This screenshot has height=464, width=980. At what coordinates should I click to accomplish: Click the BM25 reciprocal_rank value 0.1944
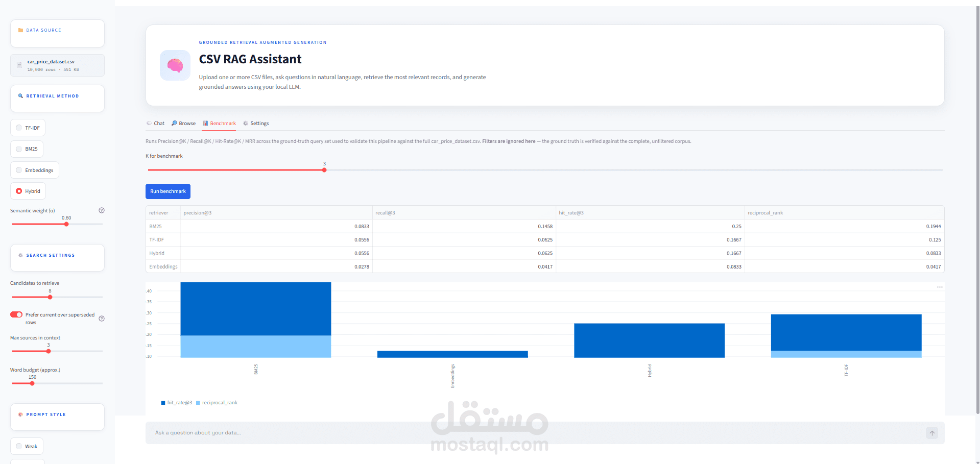point(934,226)
